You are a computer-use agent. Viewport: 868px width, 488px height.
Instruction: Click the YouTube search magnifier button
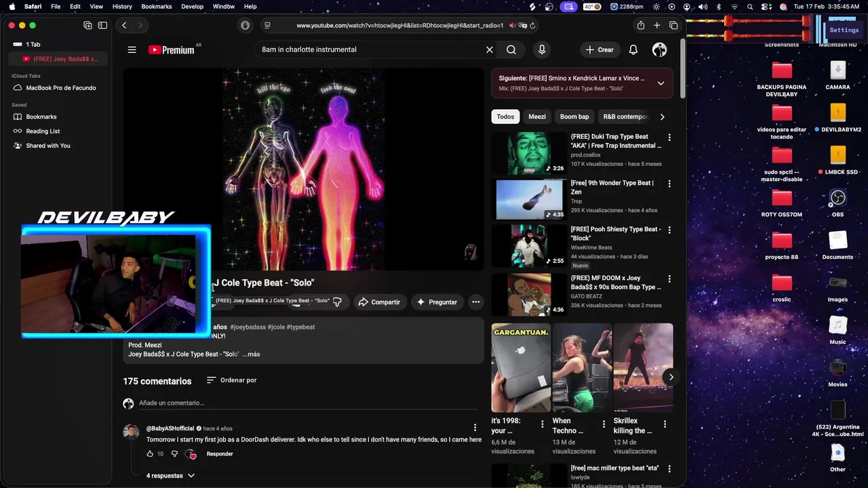(511, 49)
